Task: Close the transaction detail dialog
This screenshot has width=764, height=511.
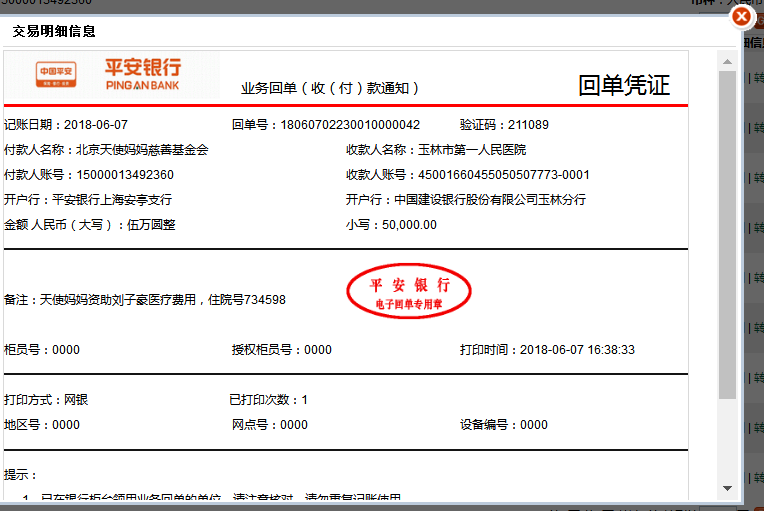Action: [x=742, y=17]
